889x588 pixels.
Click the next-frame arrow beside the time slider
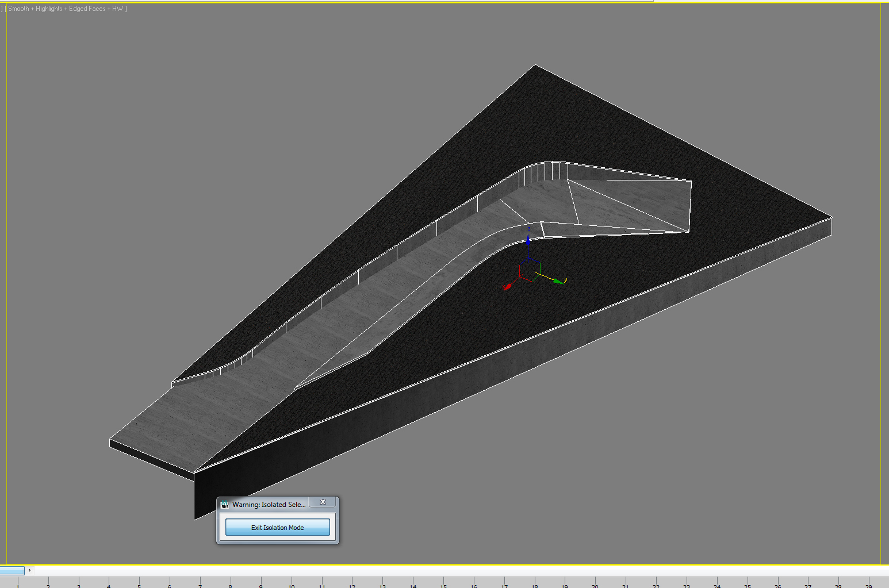(29, 570)
